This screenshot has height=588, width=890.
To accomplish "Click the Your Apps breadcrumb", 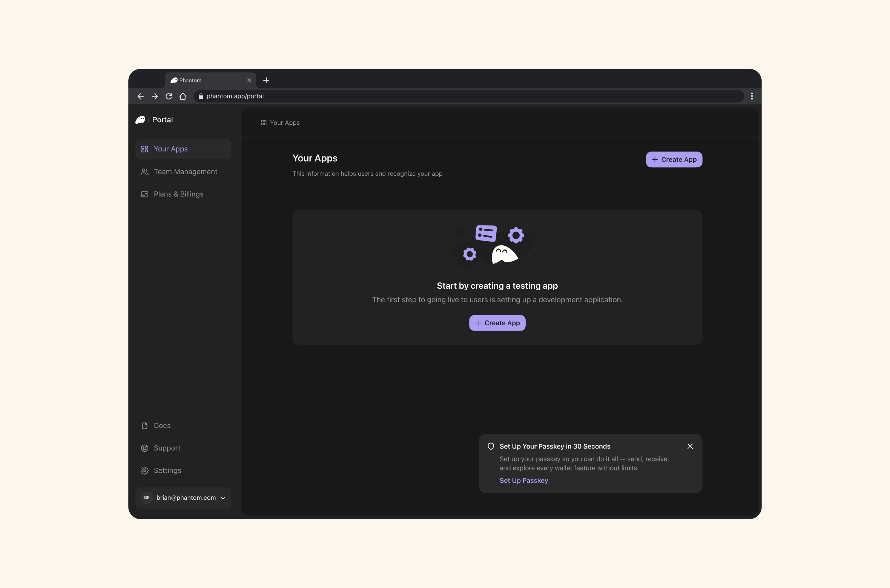I will click(280, 123).
